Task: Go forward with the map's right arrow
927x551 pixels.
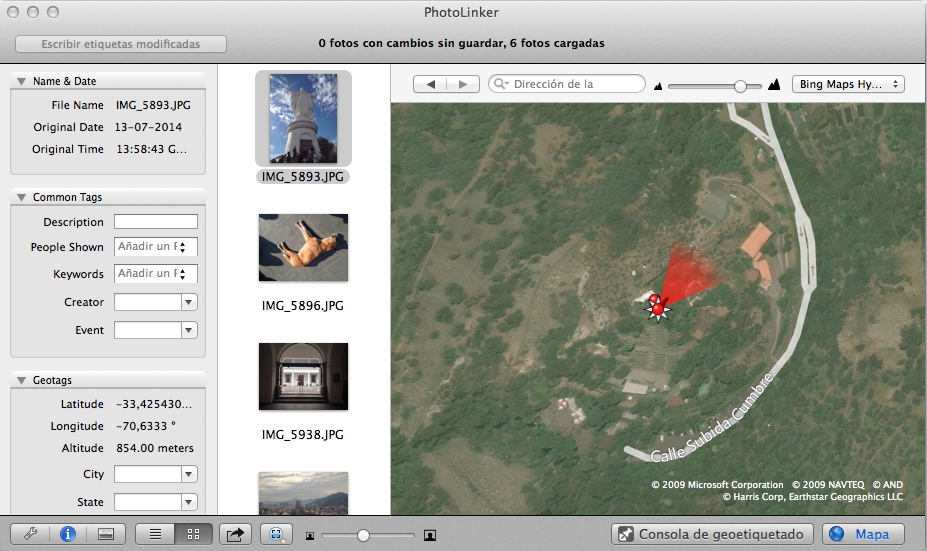Action: click(x=462, y=85)
